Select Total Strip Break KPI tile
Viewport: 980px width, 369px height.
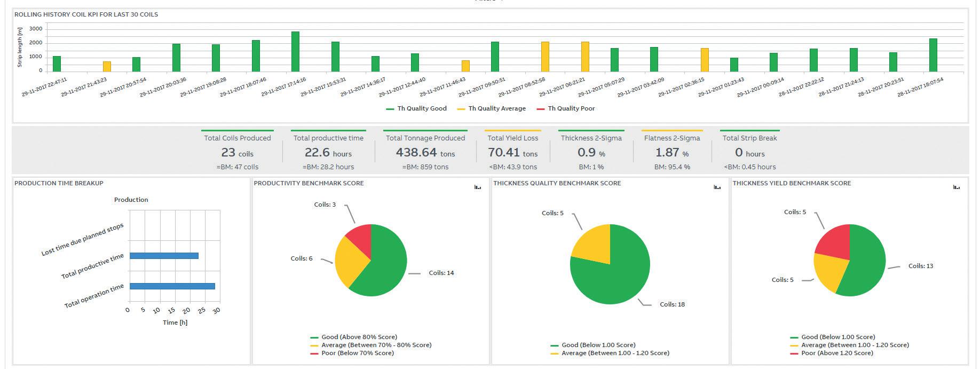pyautogui.click(x=750, y=151)
